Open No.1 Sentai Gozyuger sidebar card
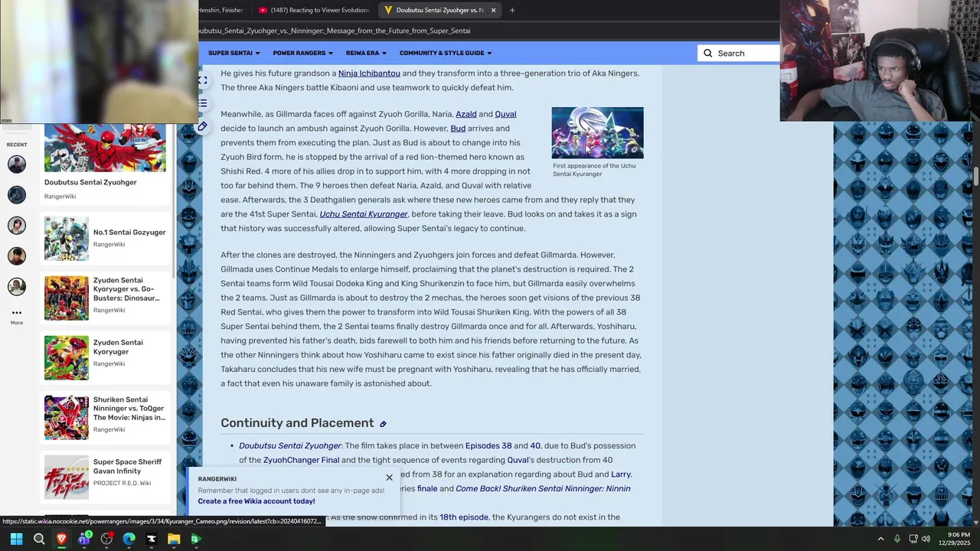Screen dimensions: 980x551 (105, 239)
